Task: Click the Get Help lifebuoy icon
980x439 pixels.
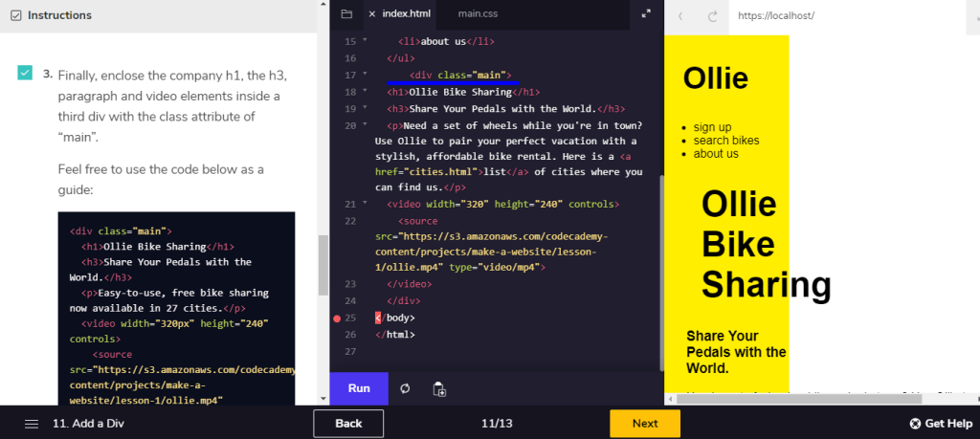Action: pyautogui.click(x=915, y=424)
